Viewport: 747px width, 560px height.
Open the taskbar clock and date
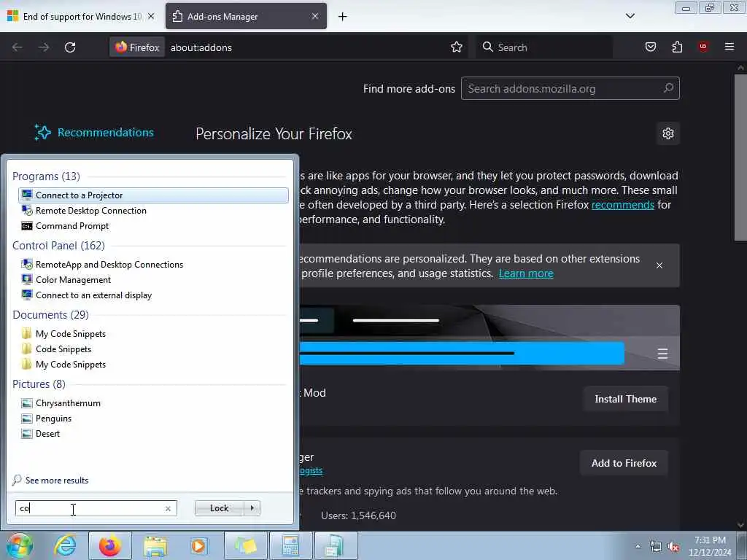710,546
